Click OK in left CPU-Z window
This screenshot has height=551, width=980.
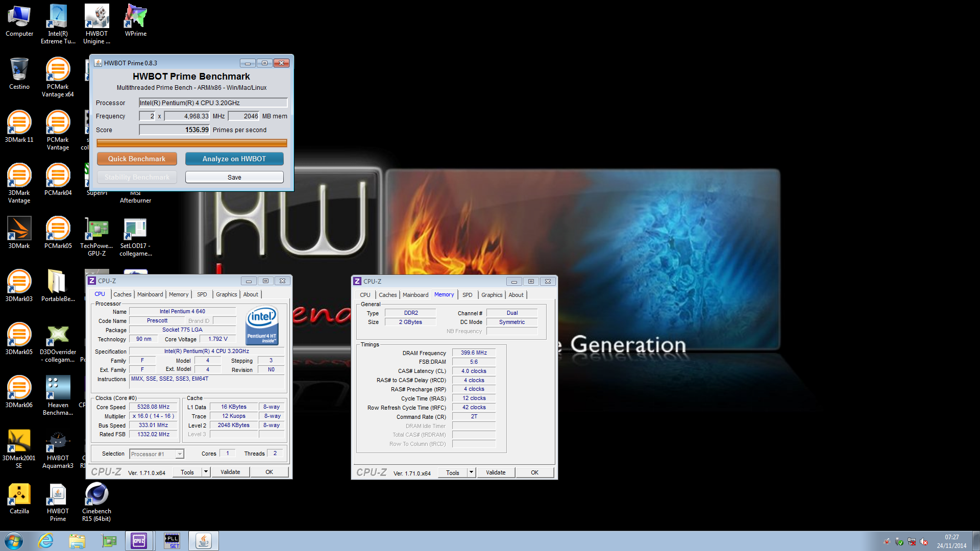[x=269, y=472]
